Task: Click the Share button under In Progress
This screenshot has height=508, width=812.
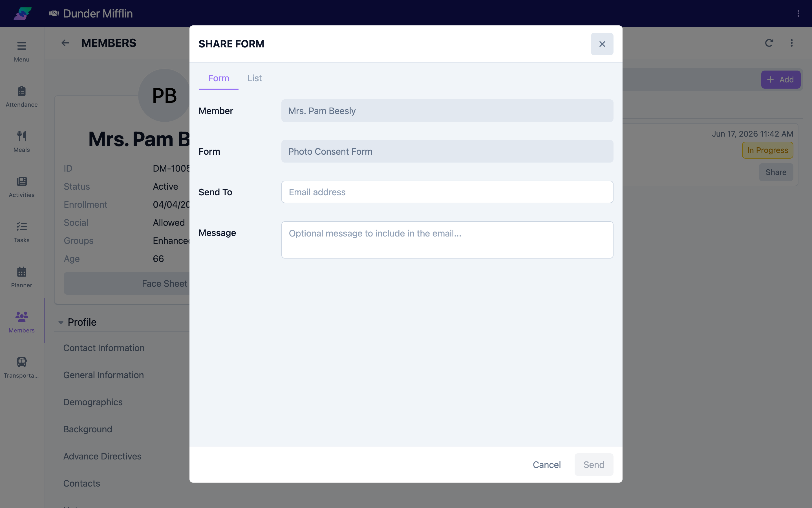Action: click(x=776, y=172)
